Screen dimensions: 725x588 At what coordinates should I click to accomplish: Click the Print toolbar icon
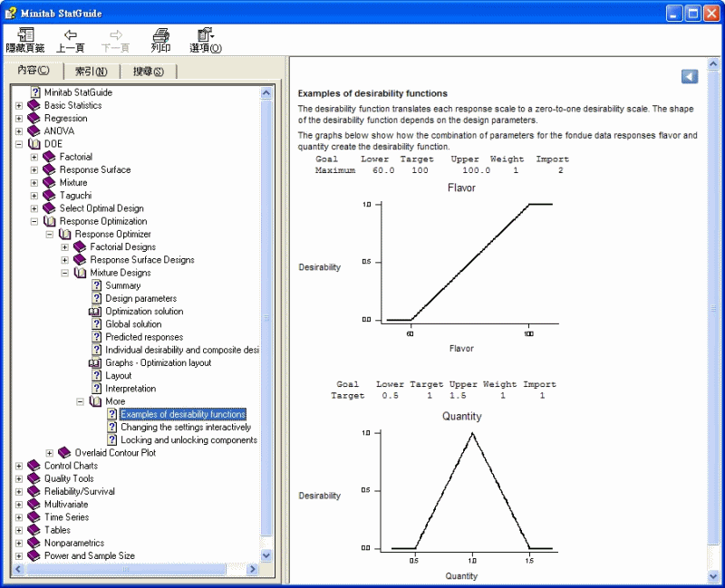click(x=160, y=40)
